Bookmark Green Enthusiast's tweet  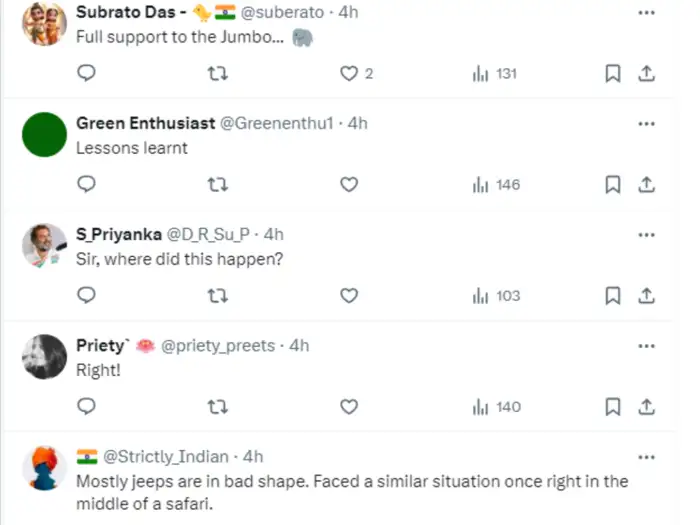tap(613, 184)
